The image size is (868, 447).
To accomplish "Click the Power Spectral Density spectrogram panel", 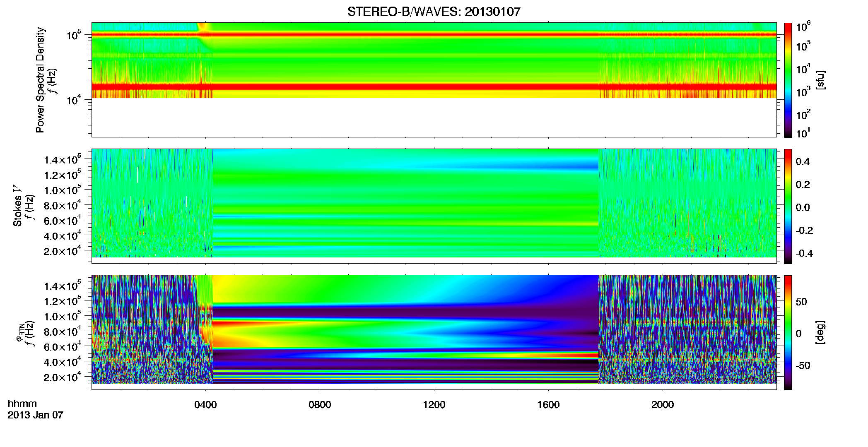I will (x=434, y=79).
